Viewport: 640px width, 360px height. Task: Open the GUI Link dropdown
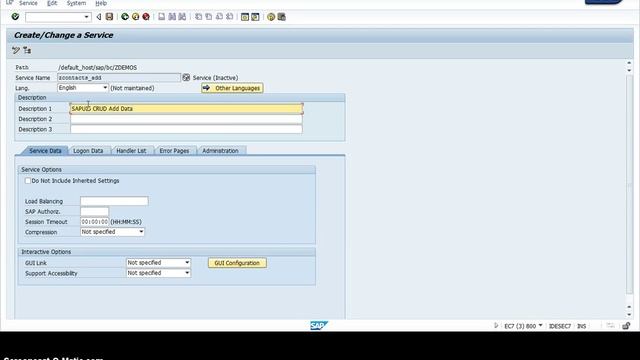(x=187, y=263)
